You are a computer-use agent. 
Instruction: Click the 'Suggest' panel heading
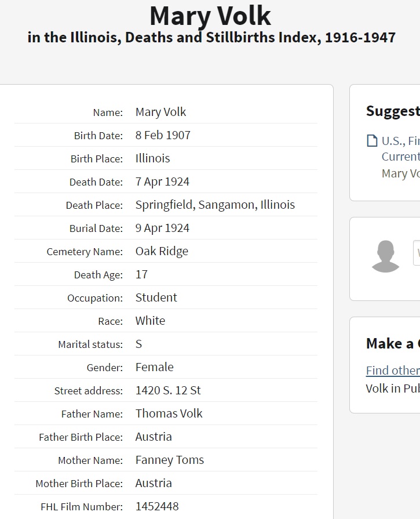coord(392,111)
